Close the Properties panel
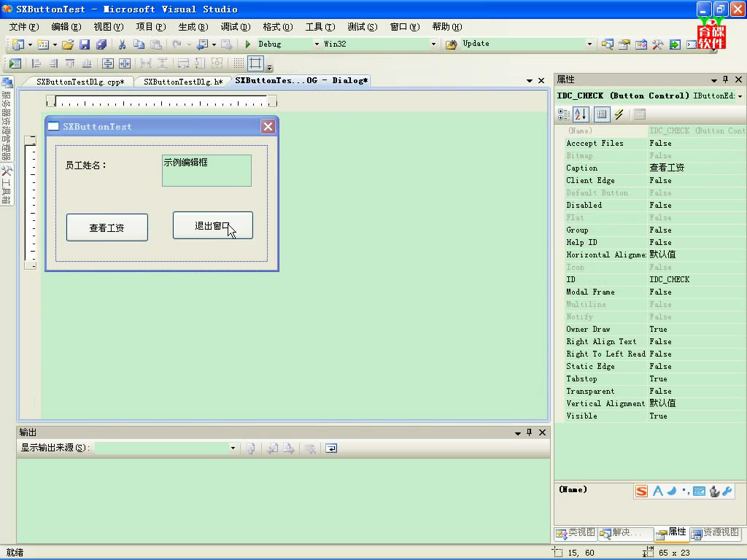747x560 pixels. (x=738, y=79)
